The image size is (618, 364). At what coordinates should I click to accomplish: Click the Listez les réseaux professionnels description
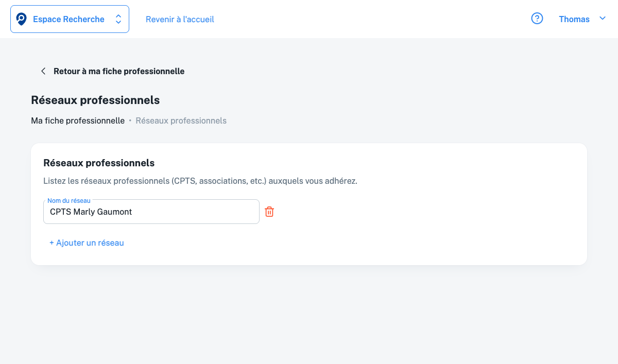click(200, 181)
